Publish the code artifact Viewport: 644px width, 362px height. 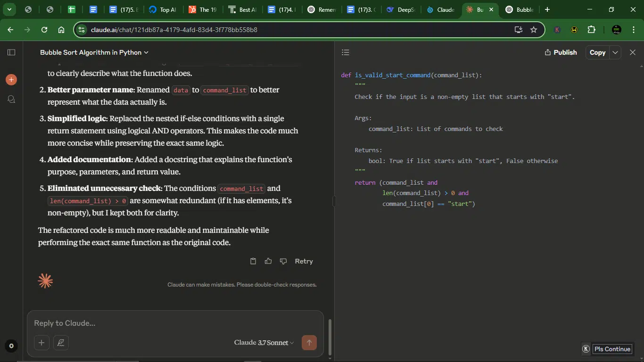point(561,52)
